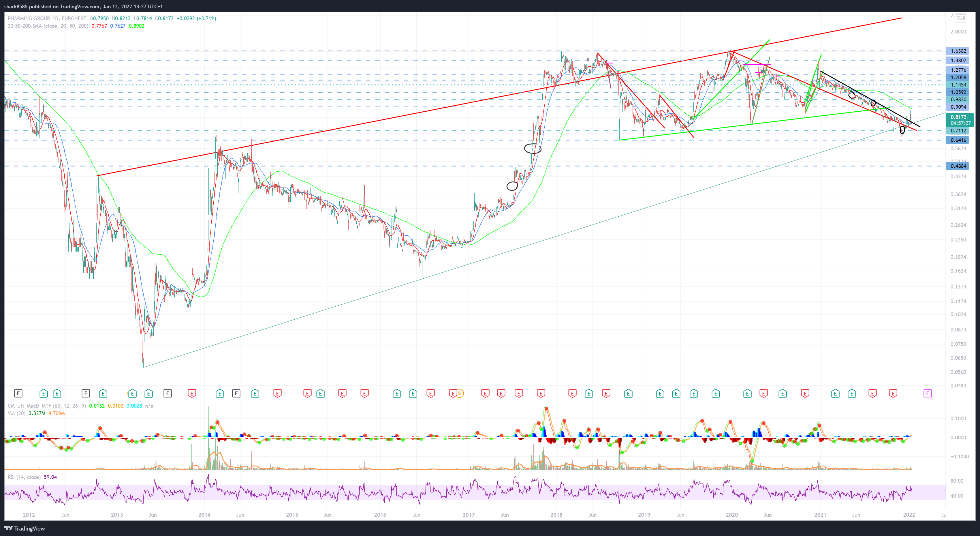Click the leftmost black E event marker

tap(18, 393)
